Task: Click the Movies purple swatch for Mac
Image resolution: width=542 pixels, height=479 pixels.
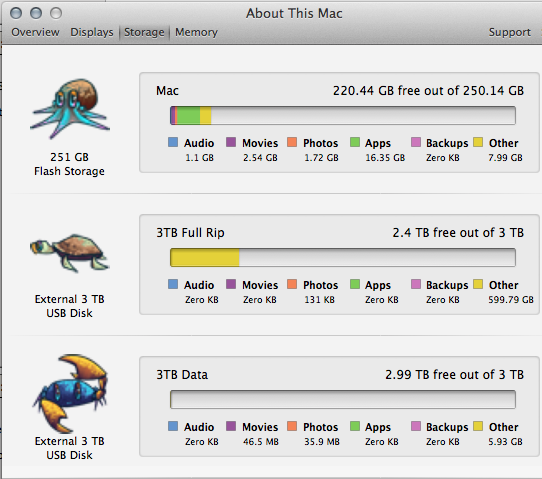Action: click(x=231, y=142)
